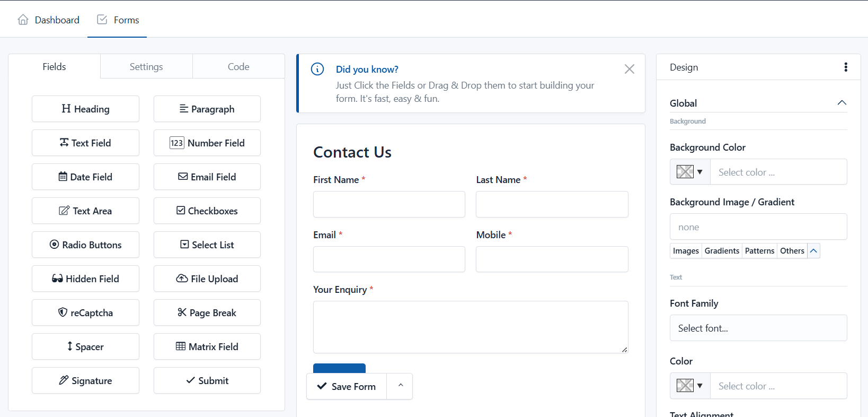Image resolution: width=868 pixels, height=417 pixels.
Task: Select the Fields tab
Action: [54, 66]
